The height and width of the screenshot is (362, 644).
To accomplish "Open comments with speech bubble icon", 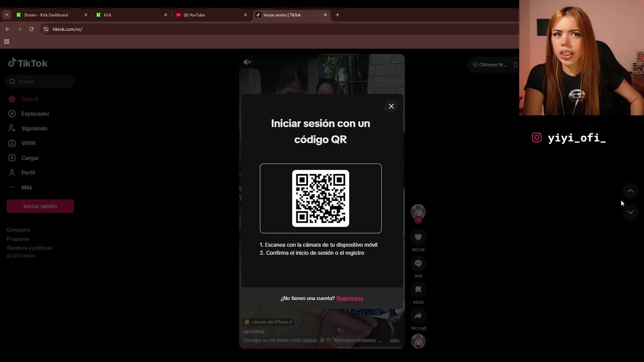I will pos(418,263).
